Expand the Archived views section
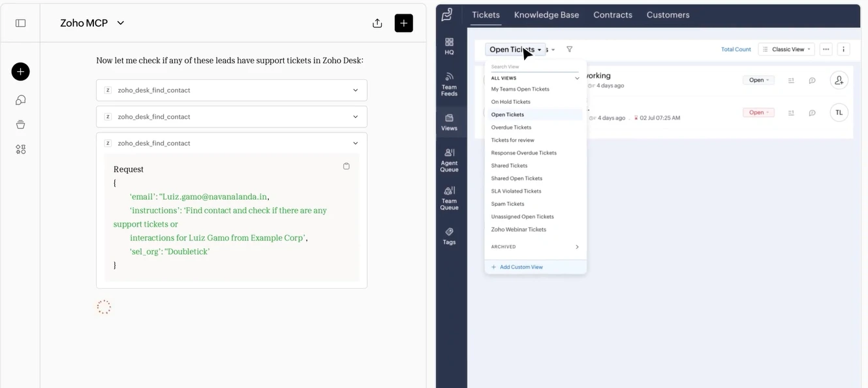The height and width of the screenshot is (388, 868). click(576, 247)
